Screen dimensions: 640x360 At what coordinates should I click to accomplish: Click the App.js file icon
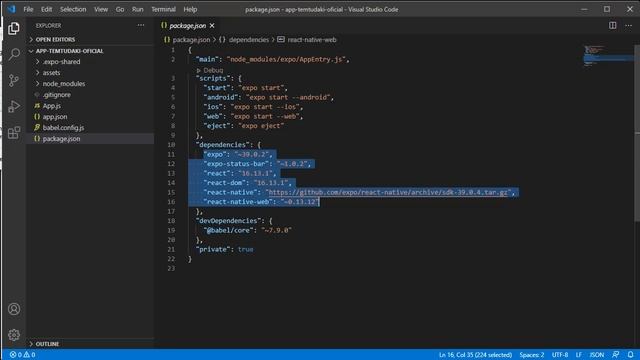click(x=37, y=106)
